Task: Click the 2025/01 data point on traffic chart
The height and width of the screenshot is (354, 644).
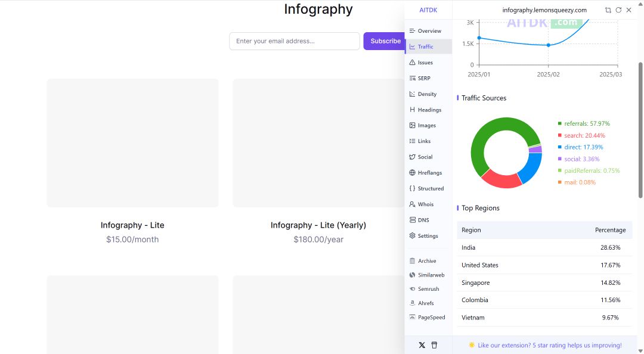Action: (x=479, y=38)
